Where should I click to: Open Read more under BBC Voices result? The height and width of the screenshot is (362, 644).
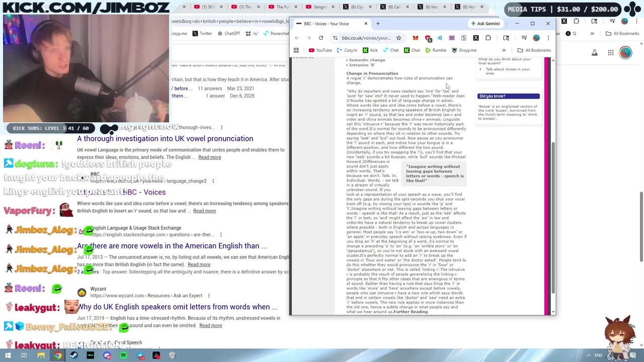(204, 211)
